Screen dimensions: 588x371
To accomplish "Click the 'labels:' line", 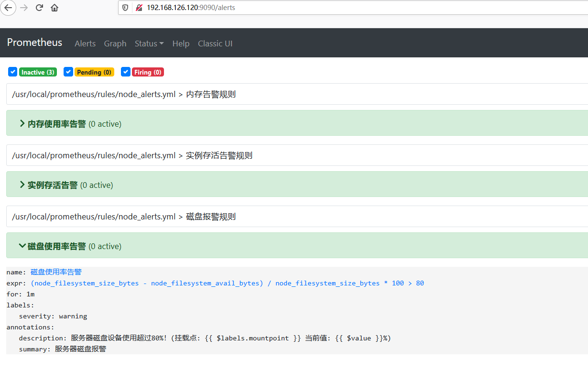I will 20,305.
